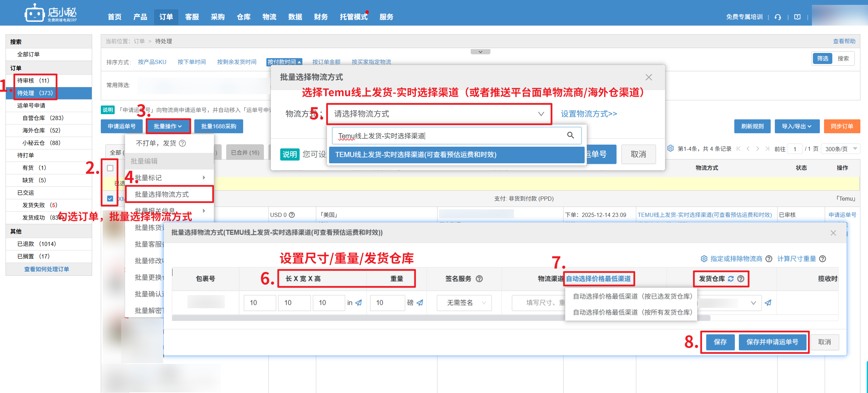Open the 无需签名 signature dropdown
The image size is (868, 393).
[464, 303]
